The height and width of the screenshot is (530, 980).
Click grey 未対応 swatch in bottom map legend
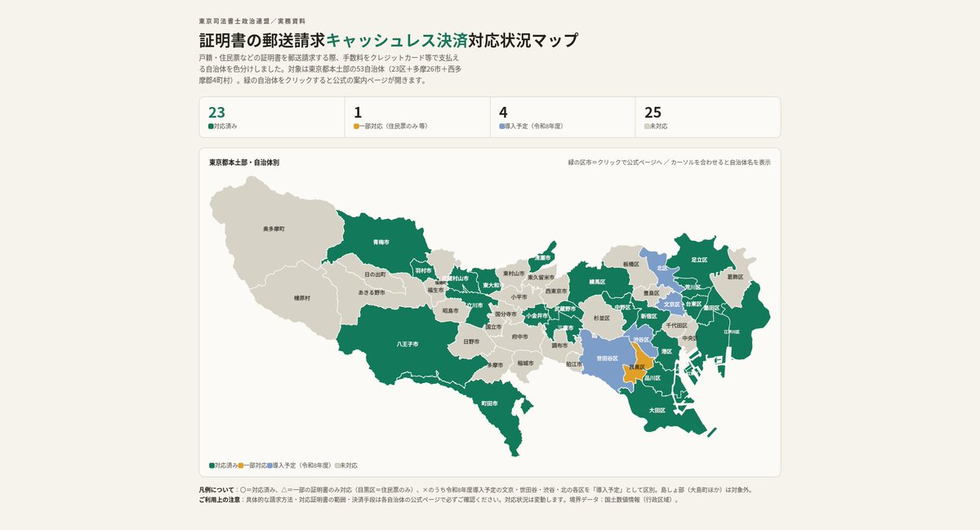pos(336,465)
